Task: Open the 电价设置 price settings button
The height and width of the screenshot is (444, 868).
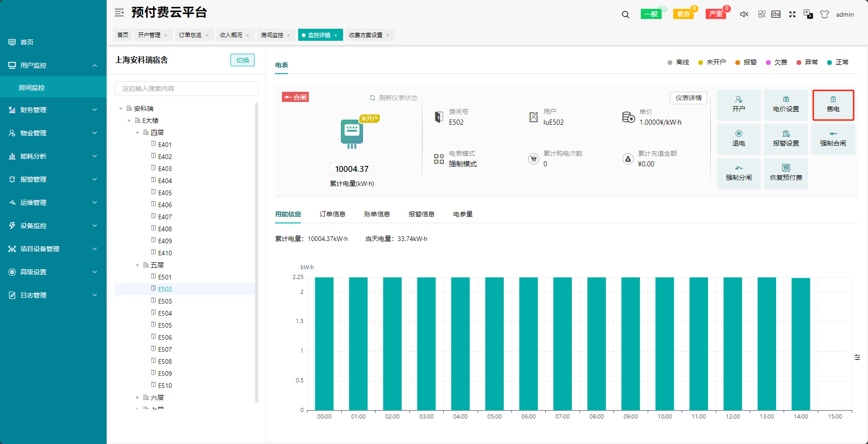Action: [x=785, y=105]
